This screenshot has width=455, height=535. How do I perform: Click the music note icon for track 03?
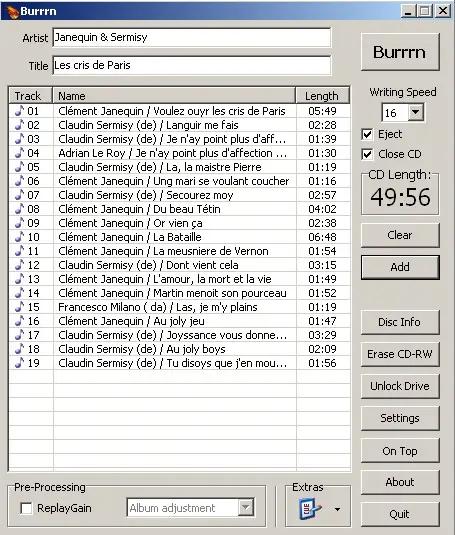coord(20,139)
